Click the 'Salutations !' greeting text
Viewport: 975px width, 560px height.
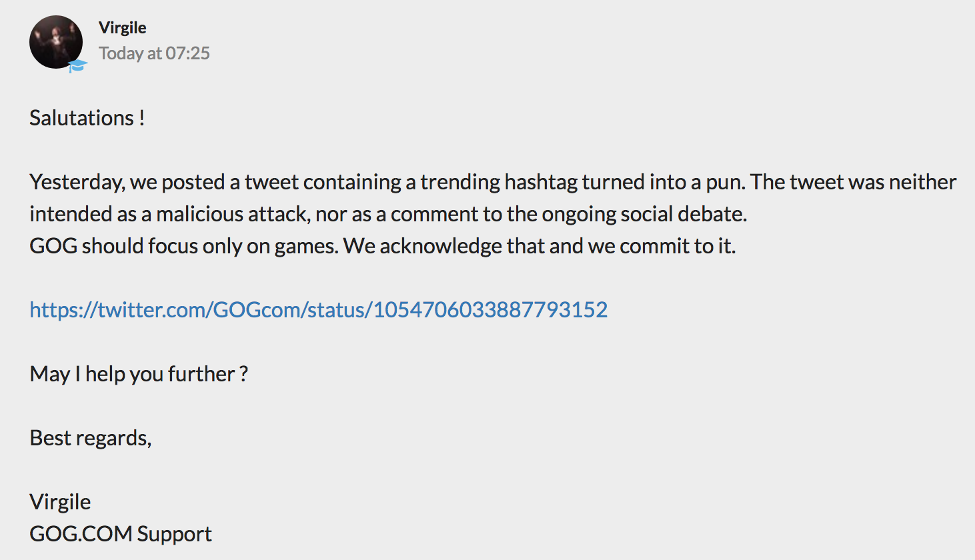click(x=87, y=118)
